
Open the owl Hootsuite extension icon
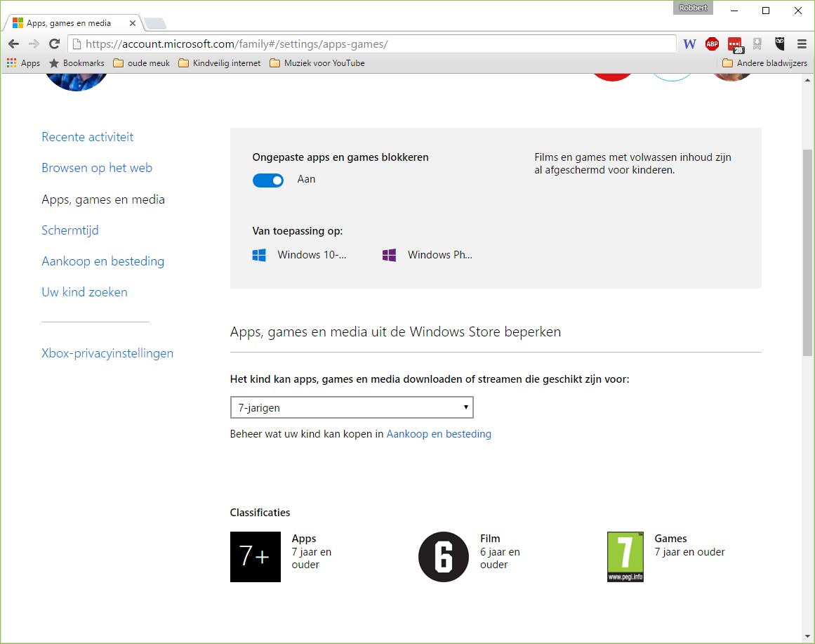point(780,44)
